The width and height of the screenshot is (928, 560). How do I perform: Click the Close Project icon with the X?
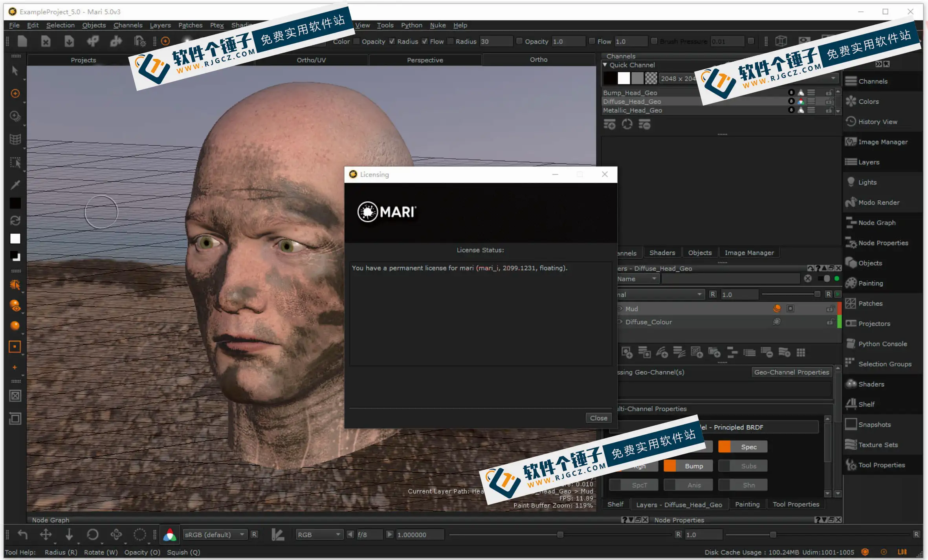click(46, 41)
